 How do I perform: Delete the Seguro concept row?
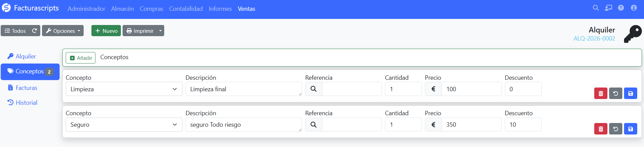click(601, 129)
